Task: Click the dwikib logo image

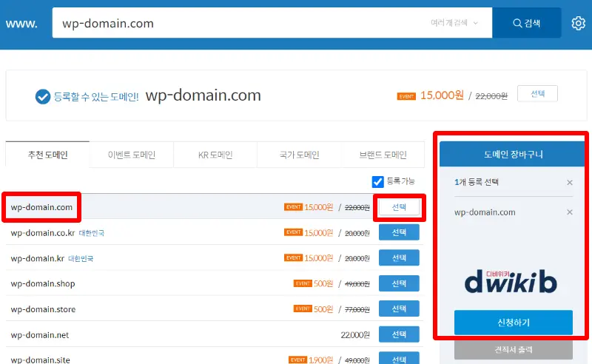Action: click(x=511, y=279)
